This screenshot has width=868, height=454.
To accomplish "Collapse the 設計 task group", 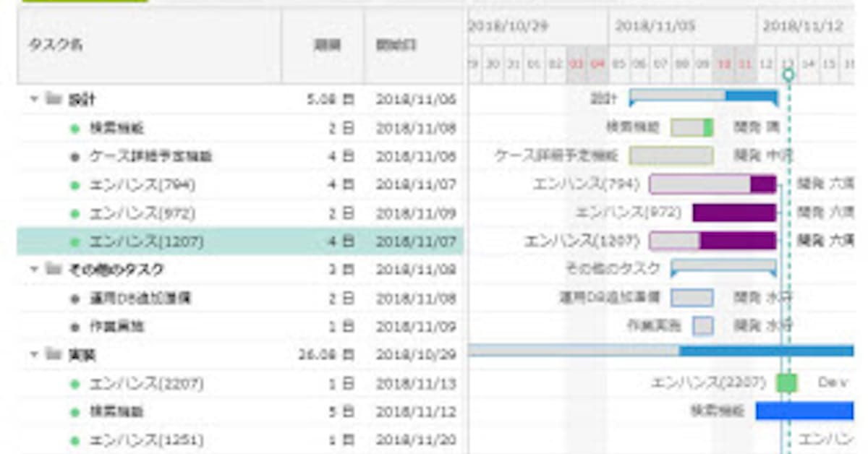I will [x=34, y=99].
